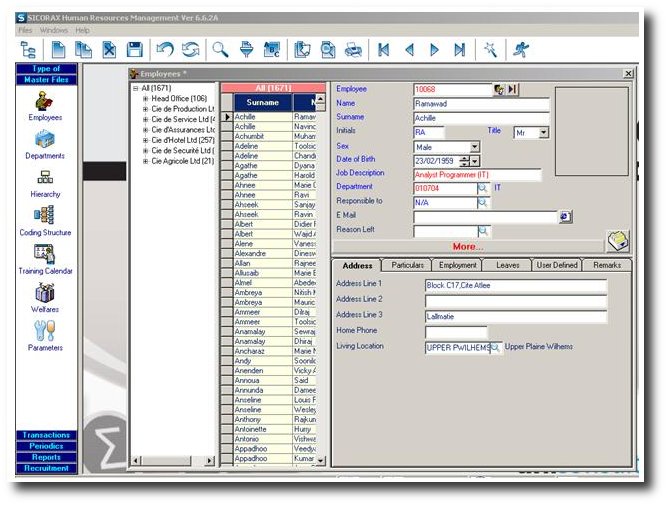Switch to the Particulars tab
The image size is (667, 505).
[x=407, y=265]
